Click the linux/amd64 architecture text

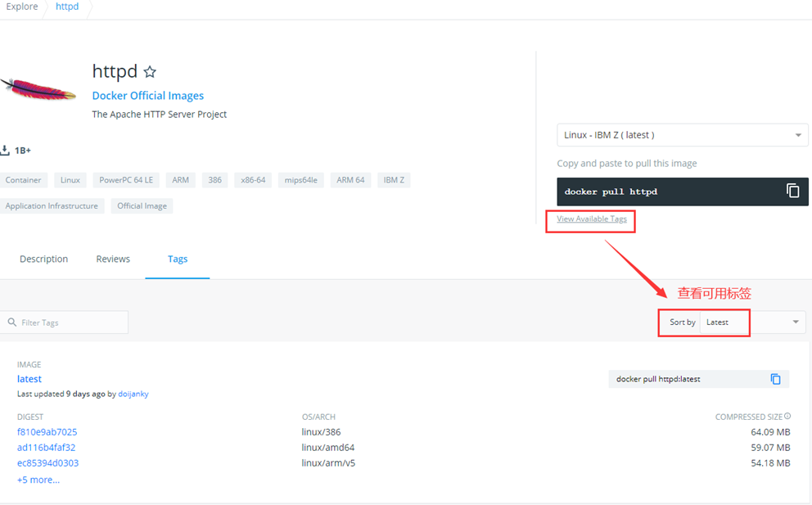click(327, 448)
